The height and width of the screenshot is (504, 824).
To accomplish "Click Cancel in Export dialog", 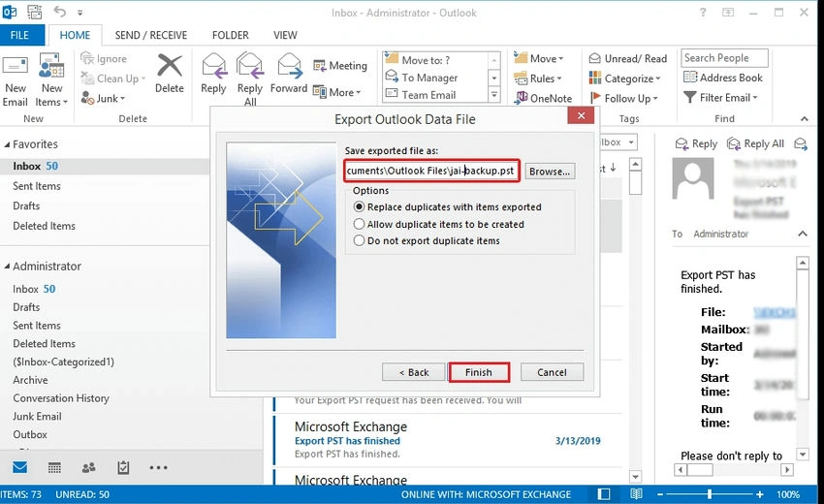I will click(x=552, y=372).
